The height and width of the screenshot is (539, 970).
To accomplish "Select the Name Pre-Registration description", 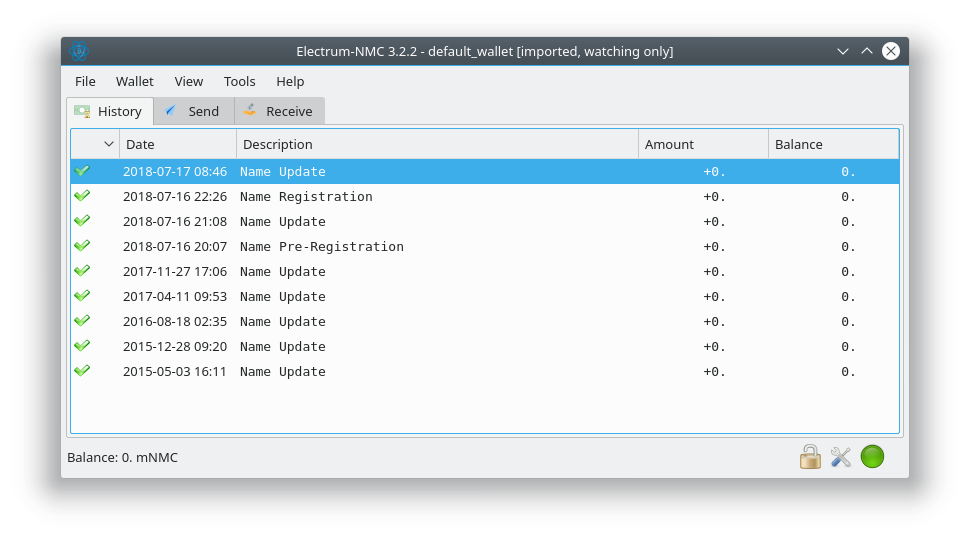I will coord(322,246).
